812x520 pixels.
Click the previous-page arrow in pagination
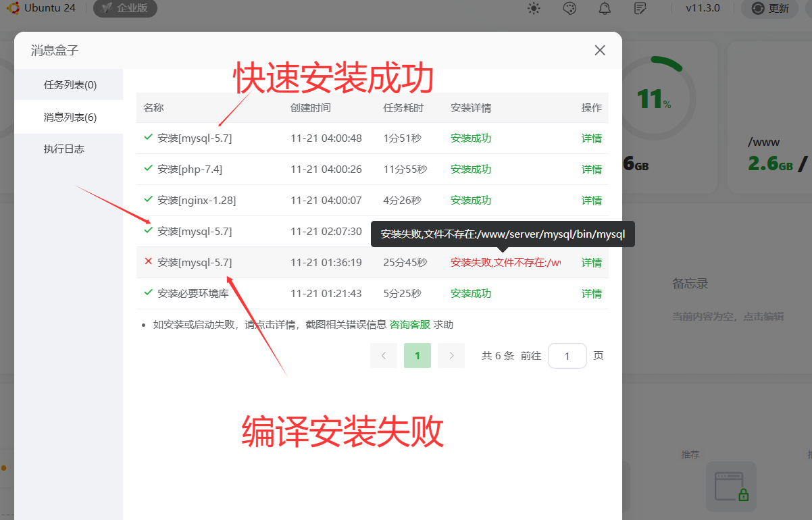(383, 355)
